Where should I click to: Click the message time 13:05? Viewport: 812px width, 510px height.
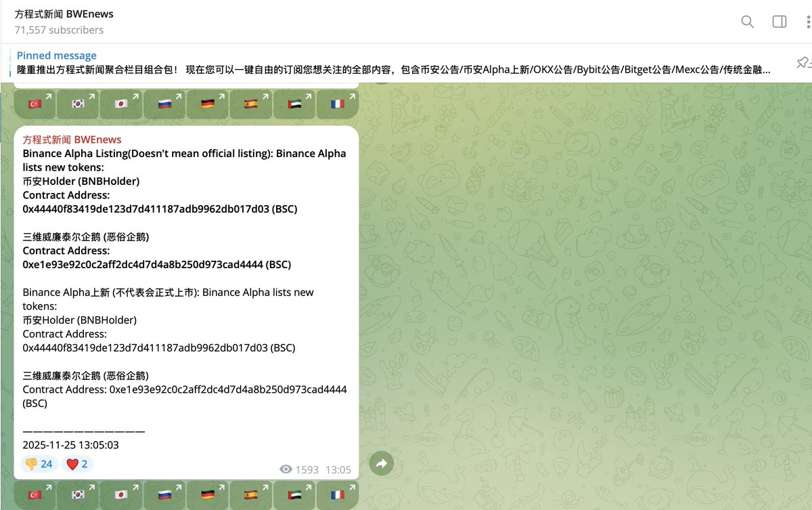pos(338,469)
